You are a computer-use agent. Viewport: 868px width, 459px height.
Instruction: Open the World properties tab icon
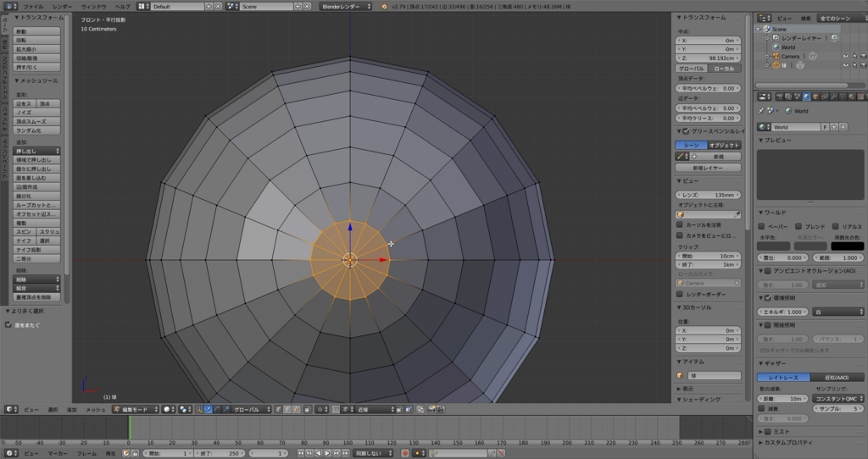807,97
